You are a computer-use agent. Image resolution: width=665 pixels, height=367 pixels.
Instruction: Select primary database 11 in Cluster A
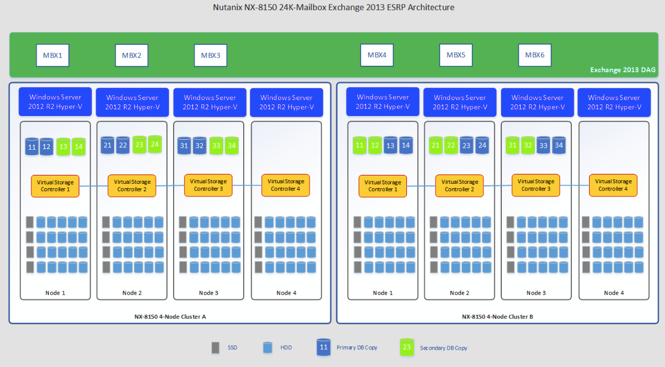(x=32, y=146)
